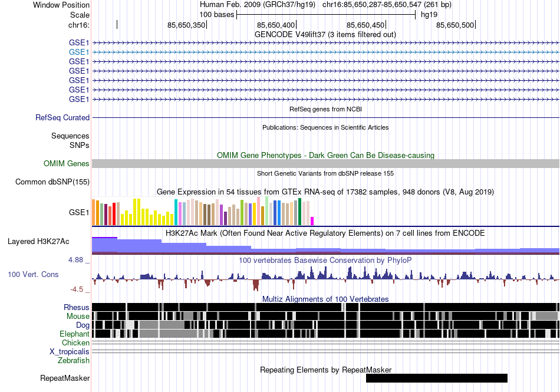The width and height of the screenshot is (560, 392).
Task: Click the 85,650,350 ruler position
Action: tap(186, 25)
